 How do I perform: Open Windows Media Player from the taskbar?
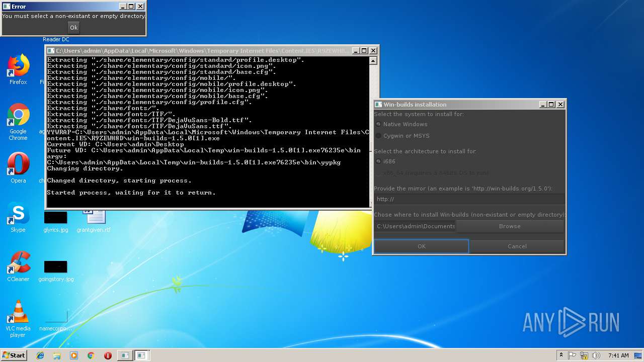click(74, 355)
